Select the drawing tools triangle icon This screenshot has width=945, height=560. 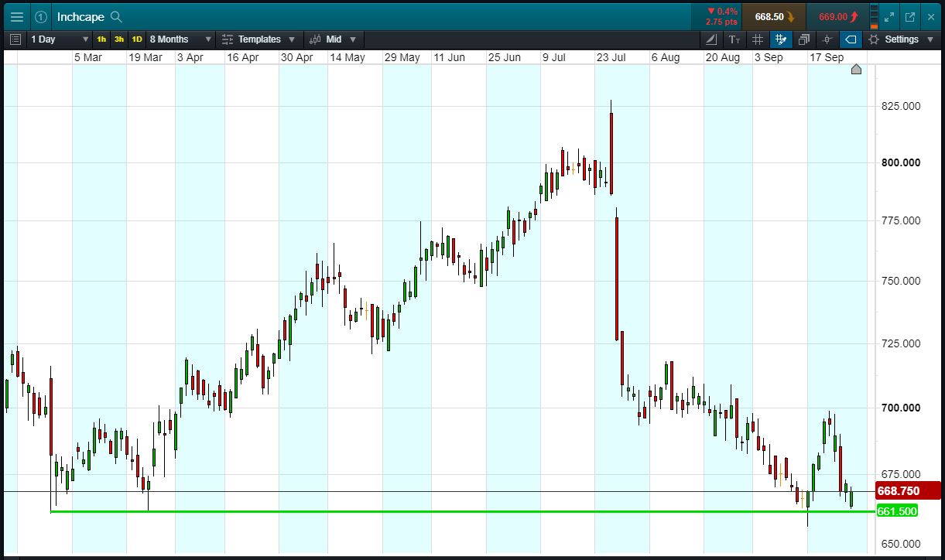(711, 39)
